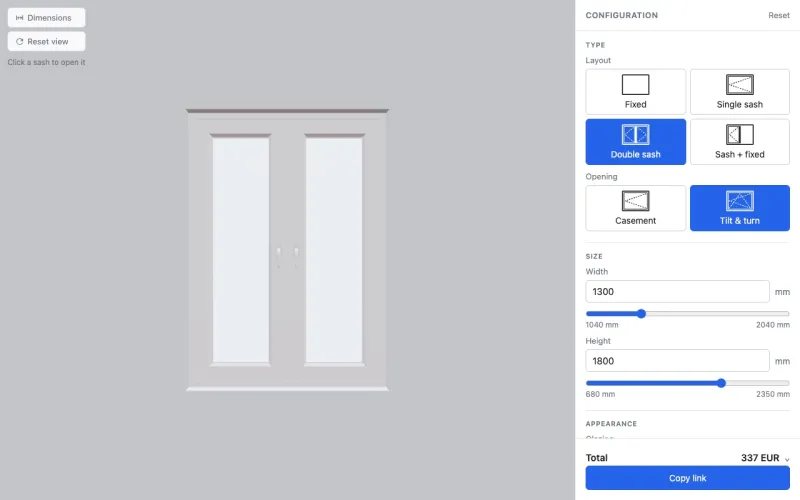
Task: Click the Width input field
Action: click(x=677, y=291)
